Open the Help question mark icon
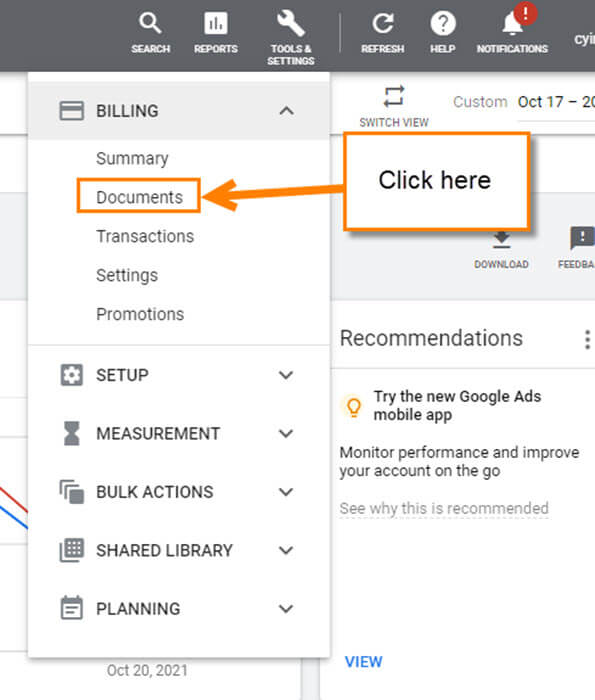595x700 pixels. click(x=443, y=23)
